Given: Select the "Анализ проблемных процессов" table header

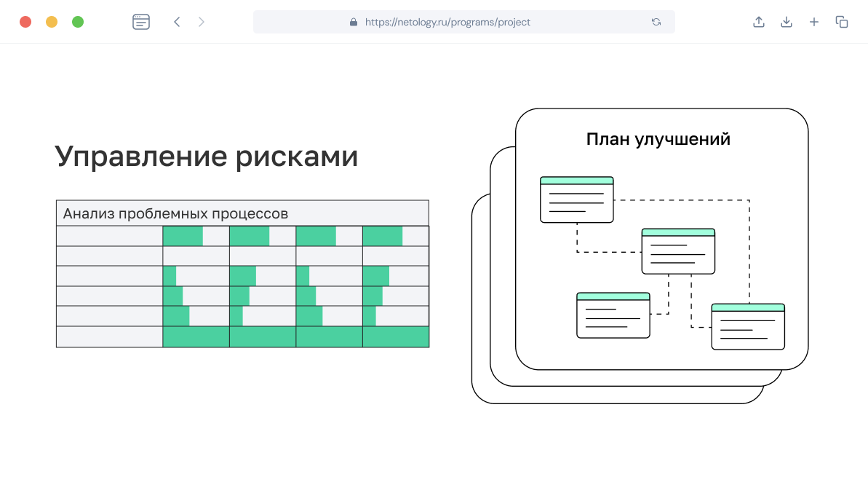Looking at the screenshot, I should (x=242, y=213).
